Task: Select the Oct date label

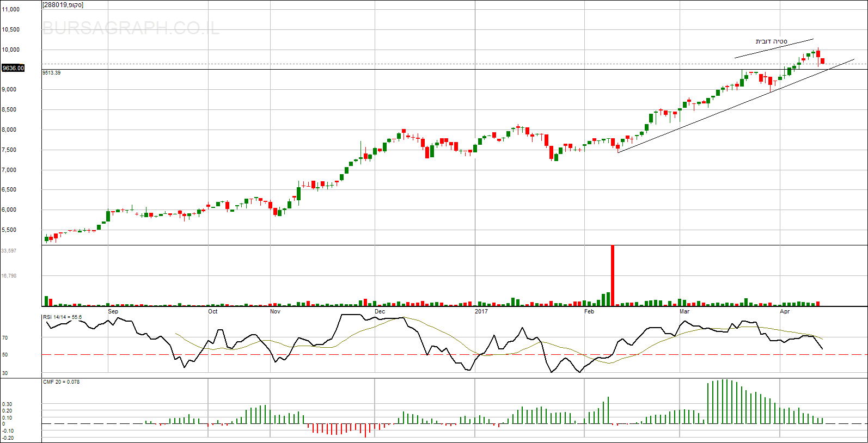Action: point(212,311)
